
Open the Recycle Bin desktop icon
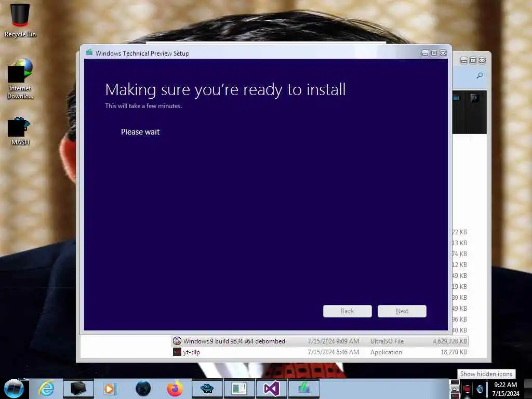point(20,20)
